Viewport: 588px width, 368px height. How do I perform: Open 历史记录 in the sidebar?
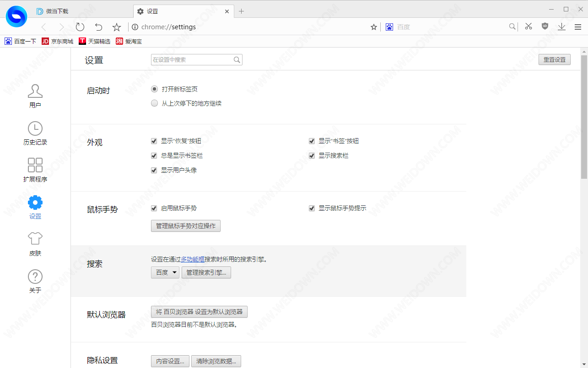pyautogui.click(x=35, y=133)
